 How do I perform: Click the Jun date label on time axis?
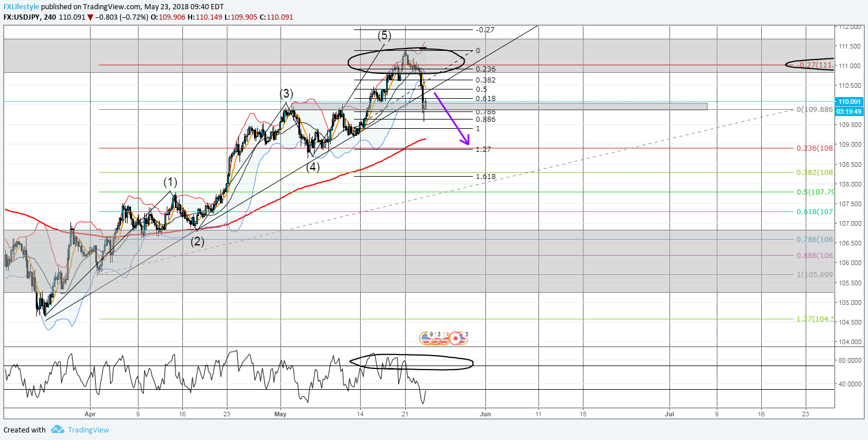485,414
